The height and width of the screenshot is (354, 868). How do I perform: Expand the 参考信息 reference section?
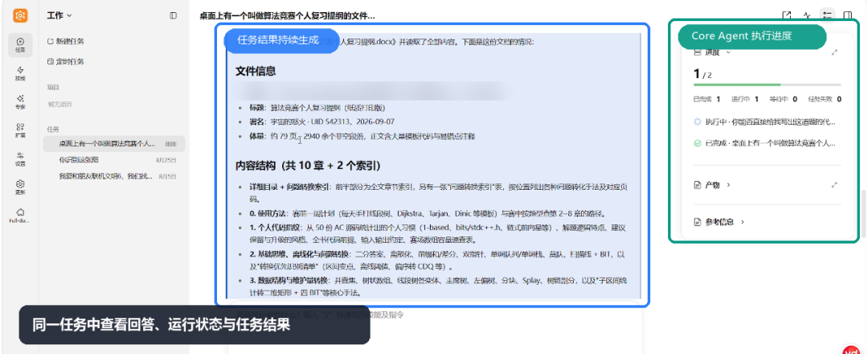click(x=719, y=222)
